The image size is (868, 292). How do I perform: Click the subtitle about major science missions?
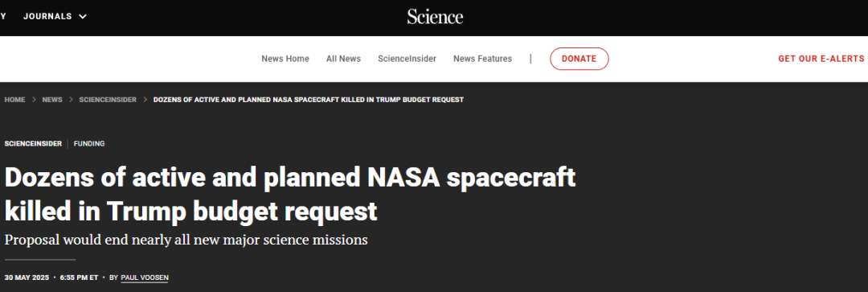pos(186,241)
